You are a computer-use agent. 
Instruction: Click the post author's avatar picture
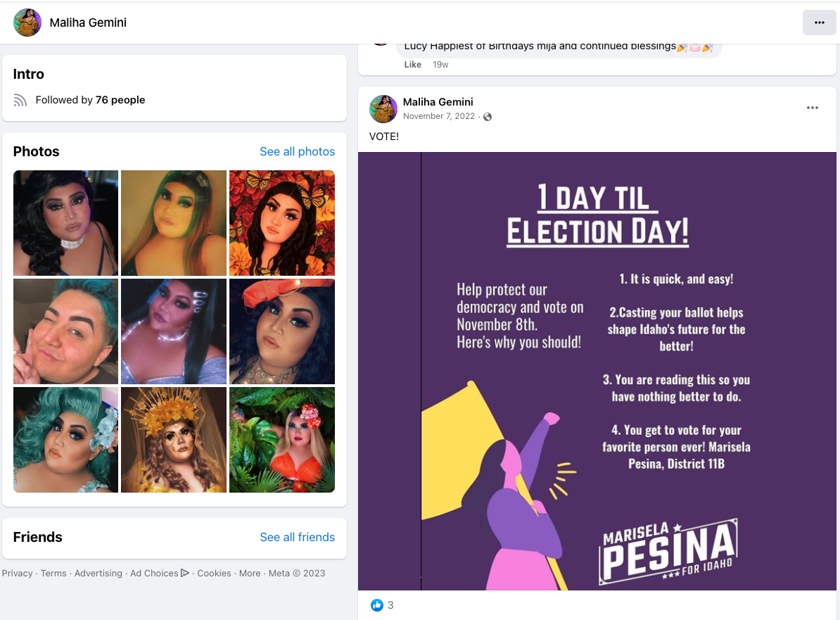pyautogui.click(x=383, y=109)
